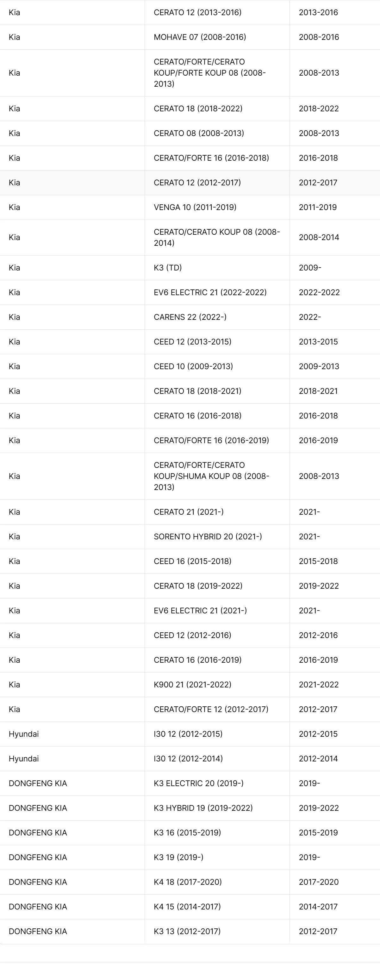Image resolution: width=380 pixels, height=980 pixels.
Task: Click the 2011-2019 year range cell
Action: pyautogui.click(x=318, y=207)
